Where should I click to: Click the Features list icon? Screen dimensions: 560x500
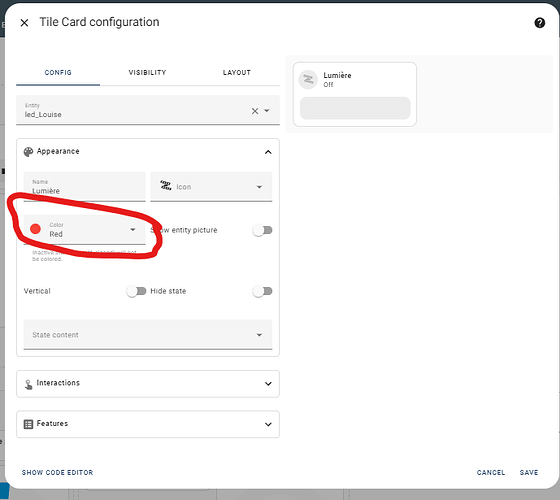tap(28, 424)
